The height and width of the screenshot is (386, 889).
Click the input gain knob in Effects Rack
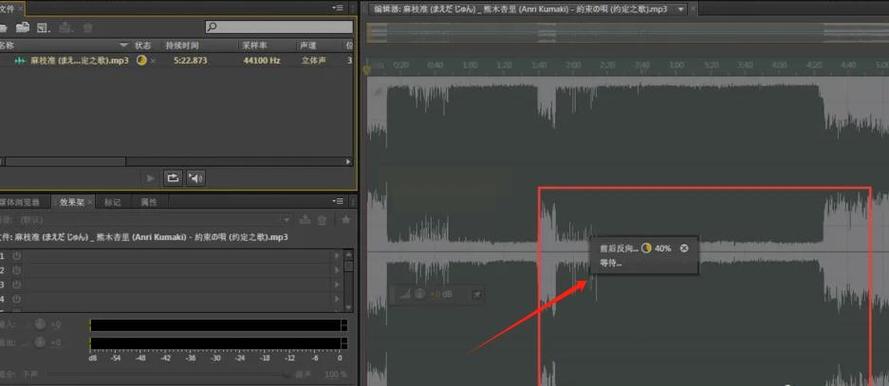[x=40, y=325]
